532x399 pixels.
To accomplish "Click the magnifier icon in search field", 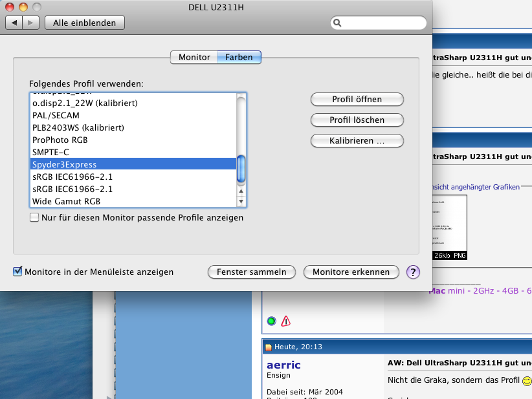I will 337,23.
